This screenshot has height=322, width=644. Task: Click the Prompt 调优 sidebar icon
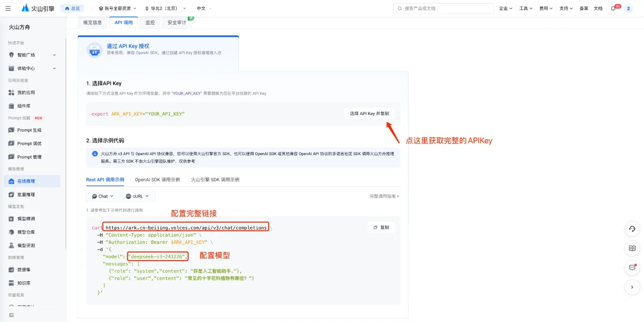[x=12, y=143]
